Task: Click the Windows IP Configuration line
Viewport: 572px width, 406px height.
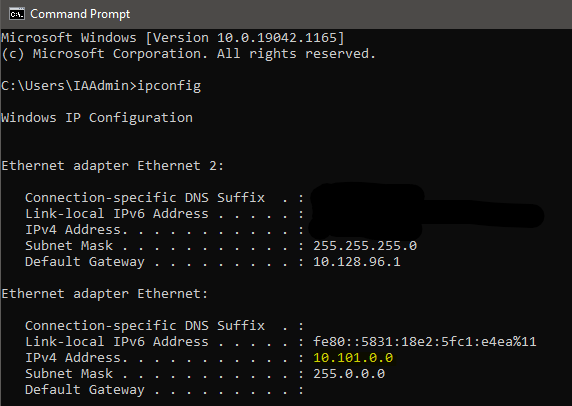Action: [97, 118]
